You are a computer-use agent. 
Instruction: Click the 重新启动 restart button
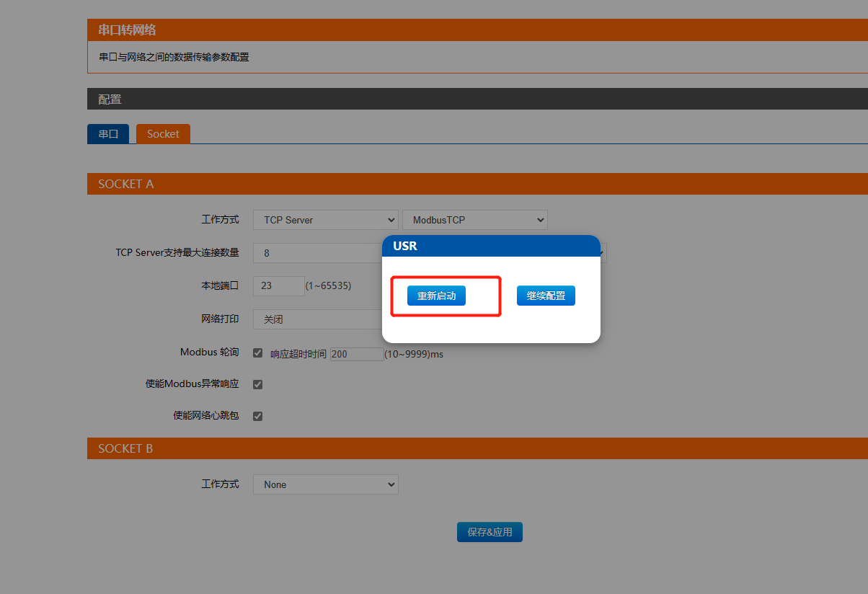pyautogui.click(x=436, y=296)
